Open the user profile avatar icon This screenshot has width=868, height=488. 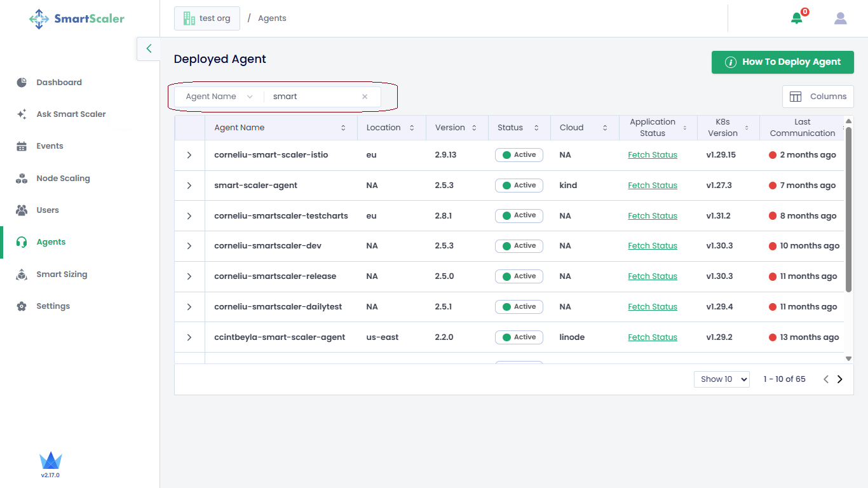coord(840,18)
